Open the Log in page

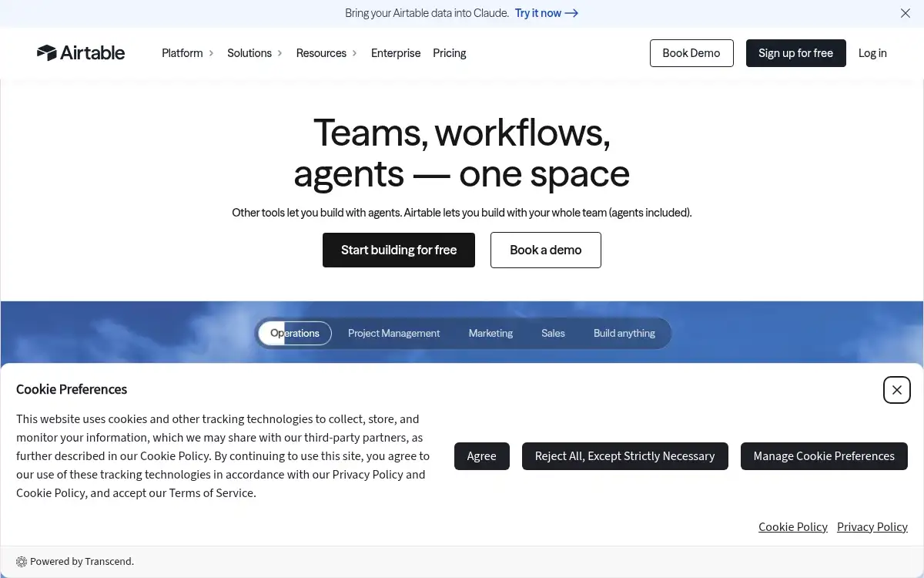click(872, 53)
